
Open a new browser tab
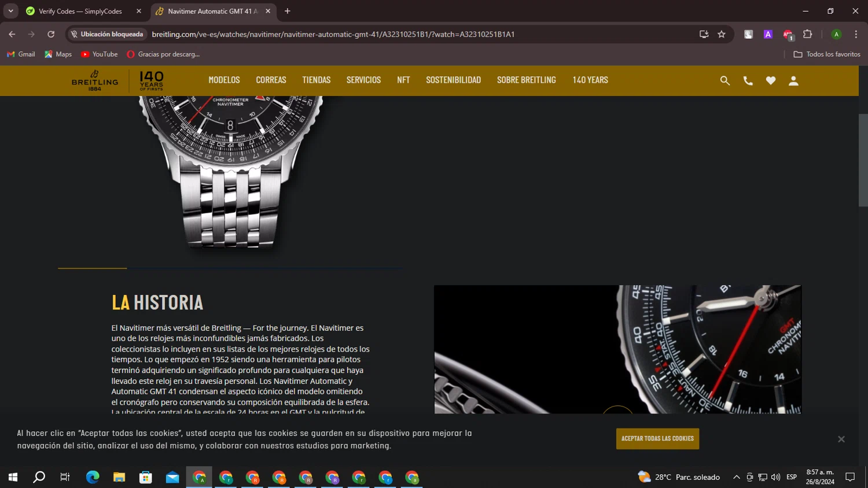288,11
